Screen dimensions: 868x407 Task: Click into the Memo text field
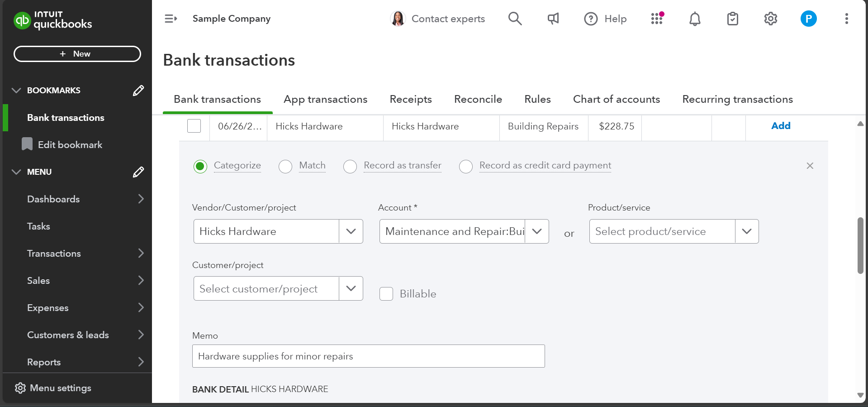(x=368, y=356)
